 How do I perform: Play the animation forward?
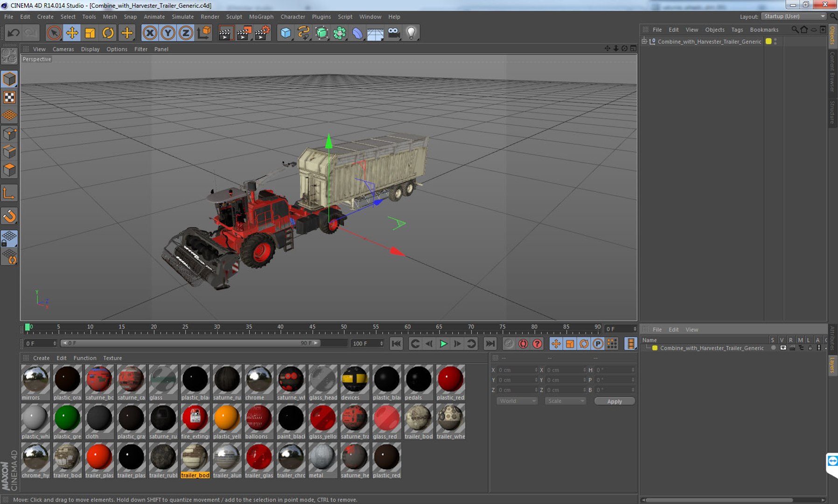coord(443,344)
